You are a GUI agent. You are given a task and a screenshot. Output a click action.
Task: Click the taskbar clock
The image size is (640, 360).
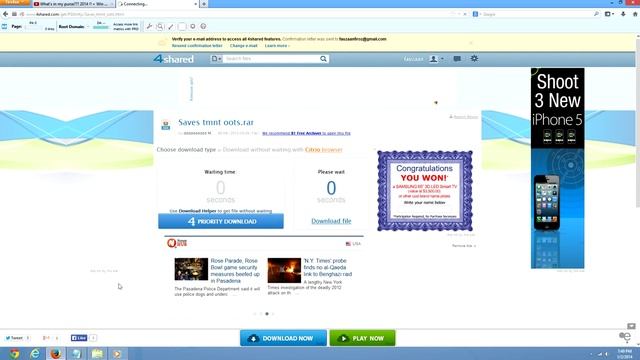(x=624, y=354)
